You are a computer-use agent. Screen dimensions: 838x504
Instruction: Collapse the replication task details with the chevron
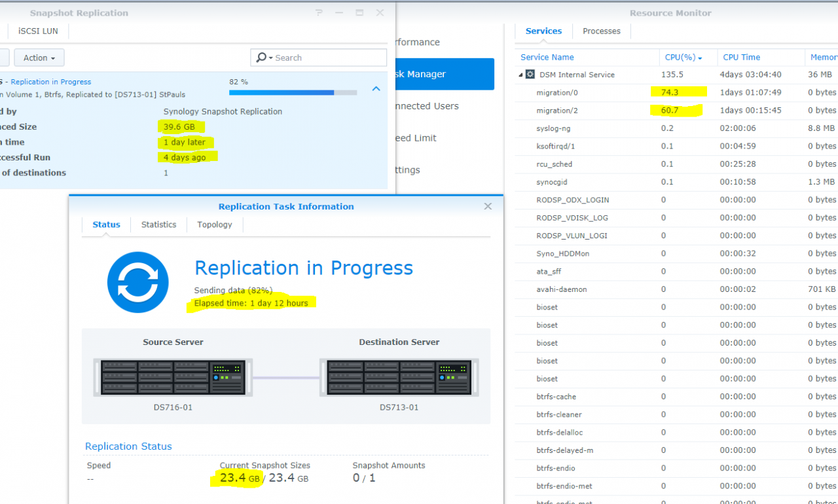point(375,87)
